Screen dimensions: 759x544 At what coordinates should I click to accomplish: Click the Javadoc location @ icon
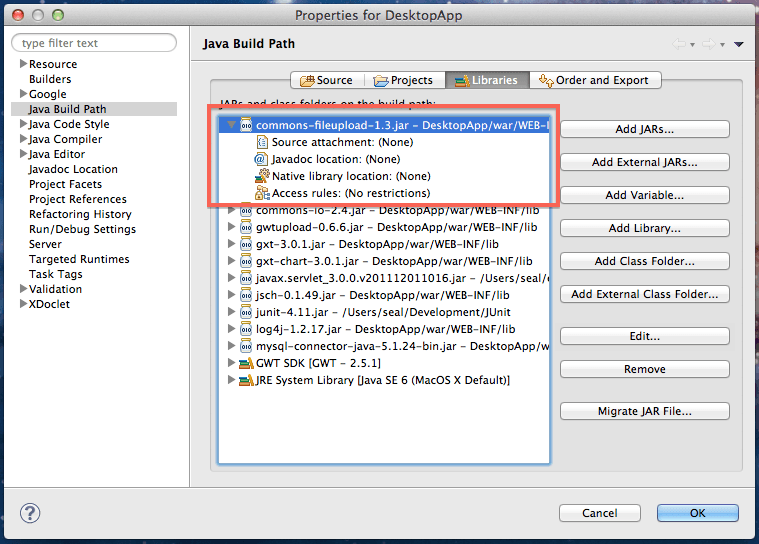pos(260,159)
